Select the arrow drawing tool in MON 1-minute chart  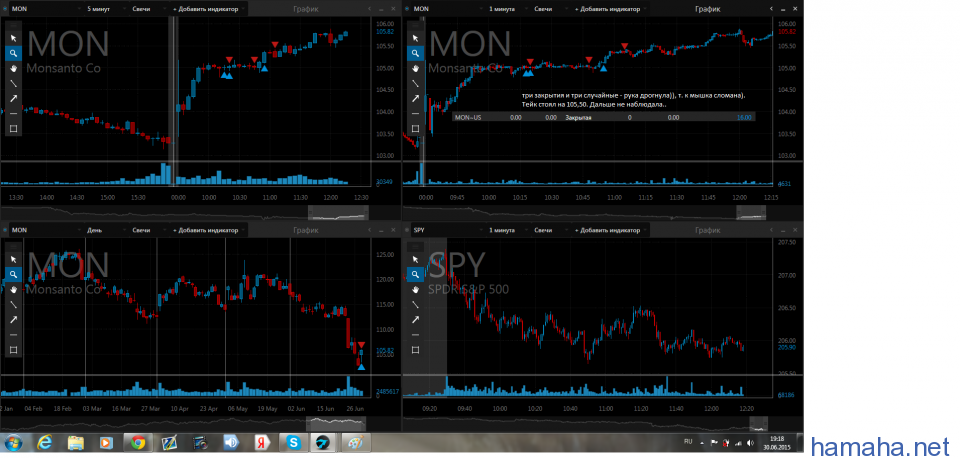click(415, 99)
